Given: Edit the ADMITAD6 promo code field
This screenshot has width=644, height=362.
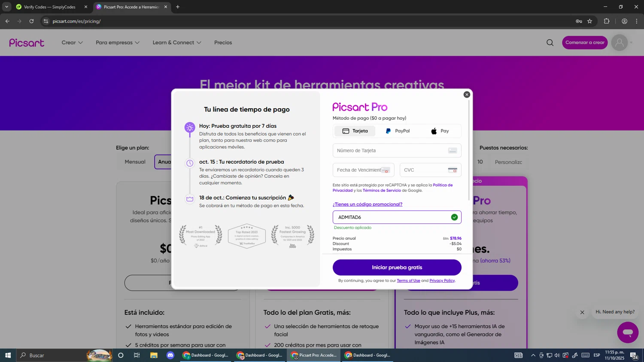Looking at the screenshot, I should click(x=397, y=217).
